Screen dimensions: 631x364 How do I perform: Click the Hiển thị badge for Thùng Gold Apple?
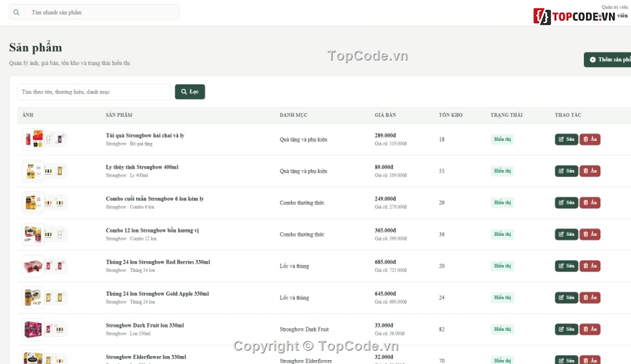click(x=502, y=298)
